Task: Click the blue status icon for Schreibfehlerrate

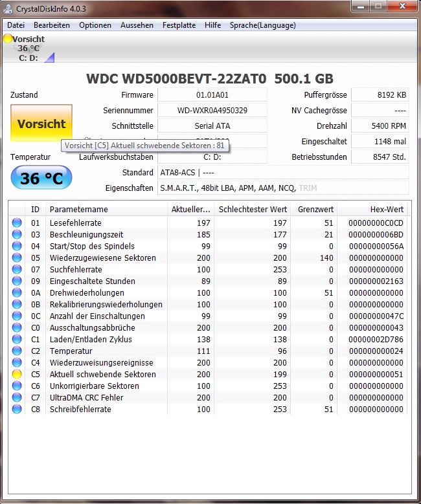Action: [17, 410]
